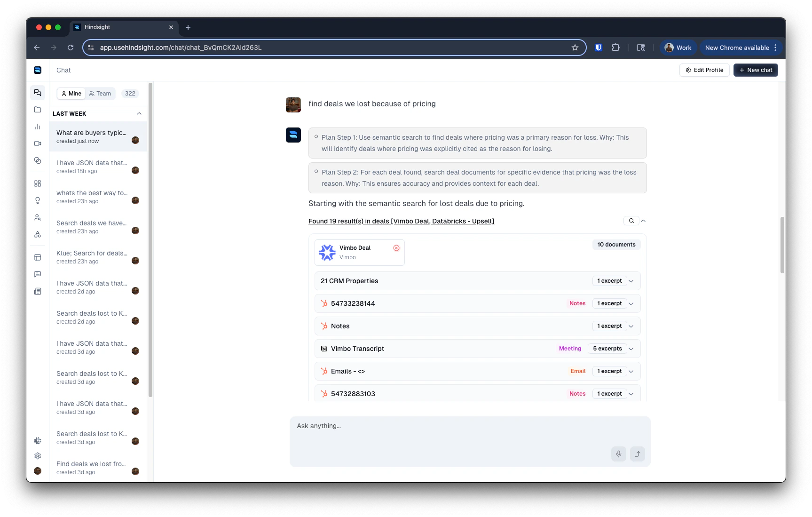Open the Chats panel in the sidebar
This screenshot has width=812, height=517.
(38, 93)
